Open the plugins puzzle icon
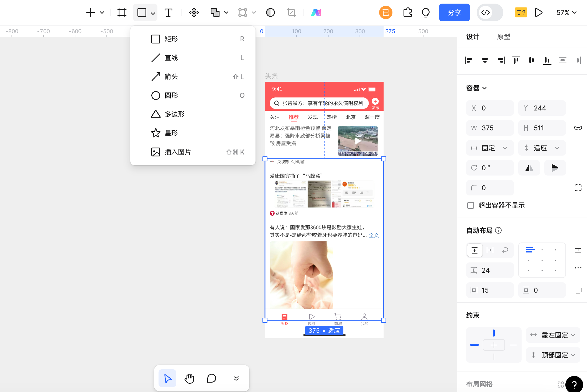 click(x=407, y=12)
